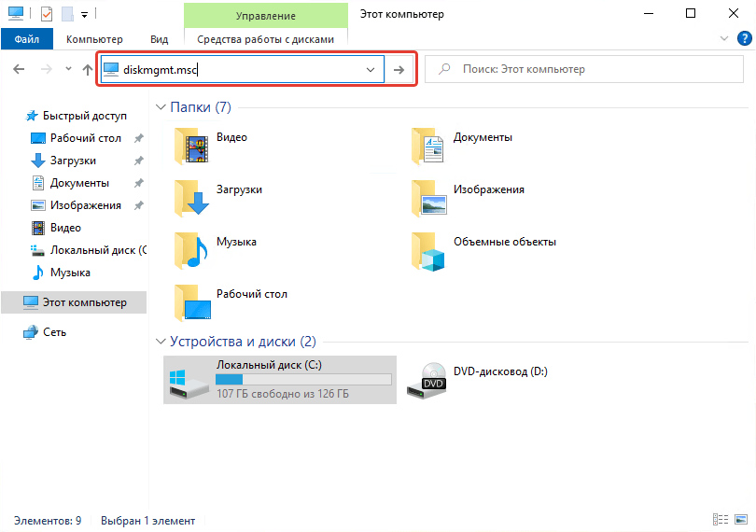The image size is (756, 532).
Task: Minimize the Этот компьютер window
Action: [x=649, y=13]
